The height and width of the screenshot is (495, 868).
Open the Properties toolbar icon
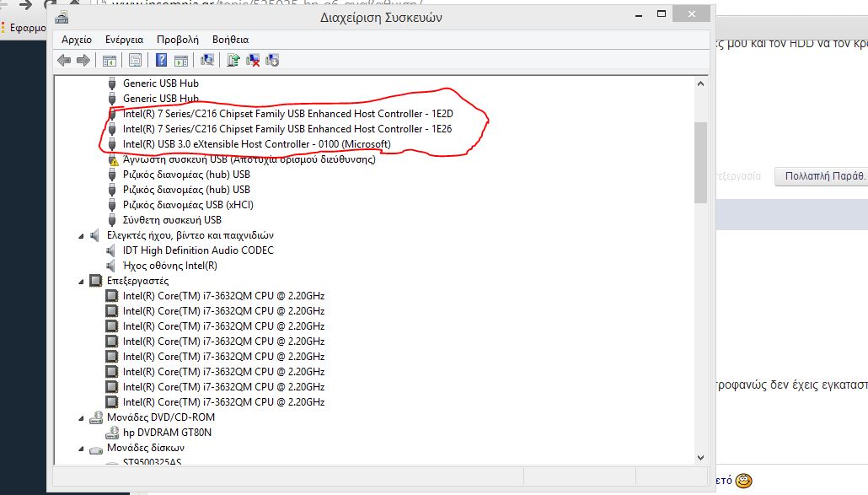135,61
